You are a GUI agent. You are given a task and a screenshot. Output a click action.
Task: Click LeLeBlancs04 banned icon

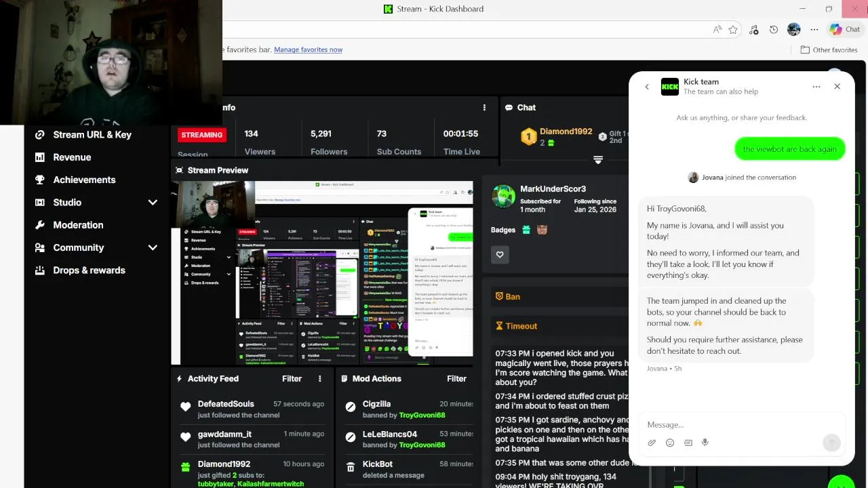(x=351, y=437)
